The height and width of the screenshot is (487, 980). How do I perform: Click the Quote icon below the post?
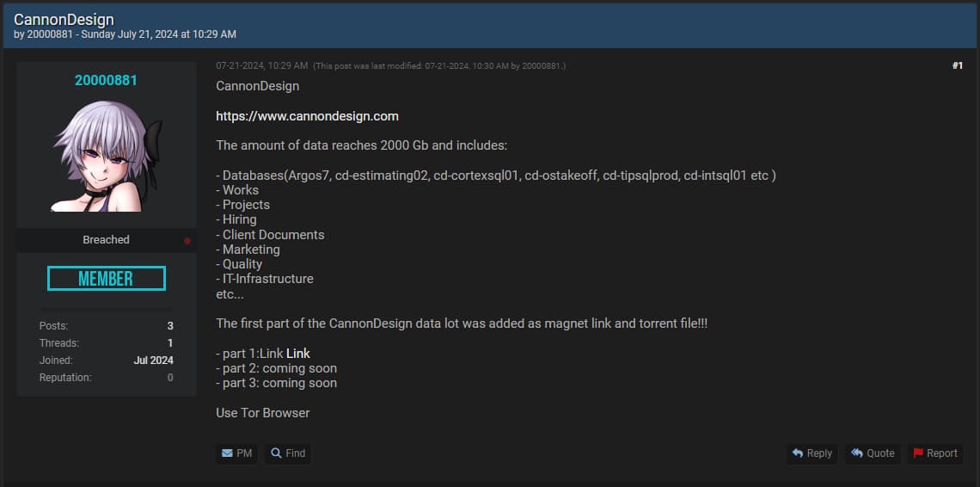click(857, 453)
